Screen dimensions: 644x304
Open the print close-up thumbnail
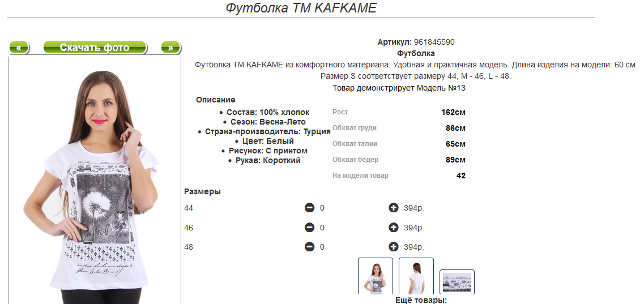tap(457, 282)
